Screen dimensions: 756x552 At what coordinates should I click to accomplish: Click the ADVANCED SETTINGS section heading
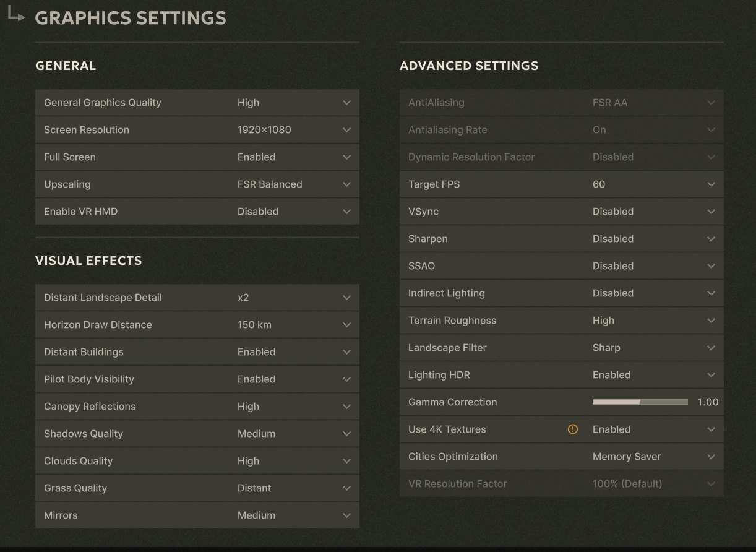pos(469,66)
